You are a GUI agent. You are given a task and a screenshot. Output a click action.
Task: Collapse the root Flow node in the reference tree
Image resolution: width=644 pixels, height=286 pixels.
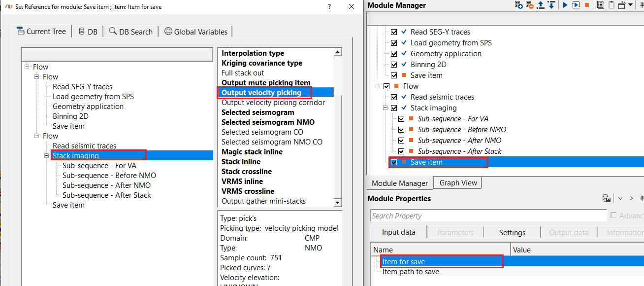click(27, 67)
